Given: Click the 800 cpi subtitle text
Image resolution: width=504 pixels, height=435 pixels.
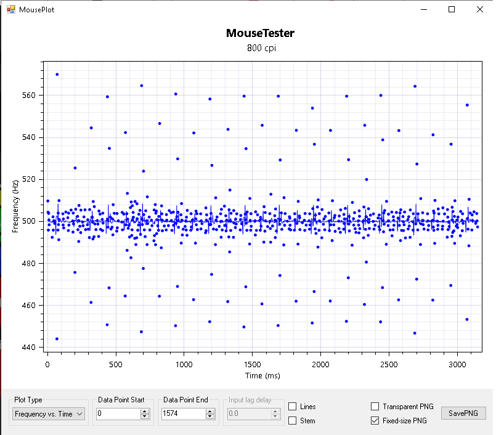Looking at the screenshot, I should coord(260,48).
